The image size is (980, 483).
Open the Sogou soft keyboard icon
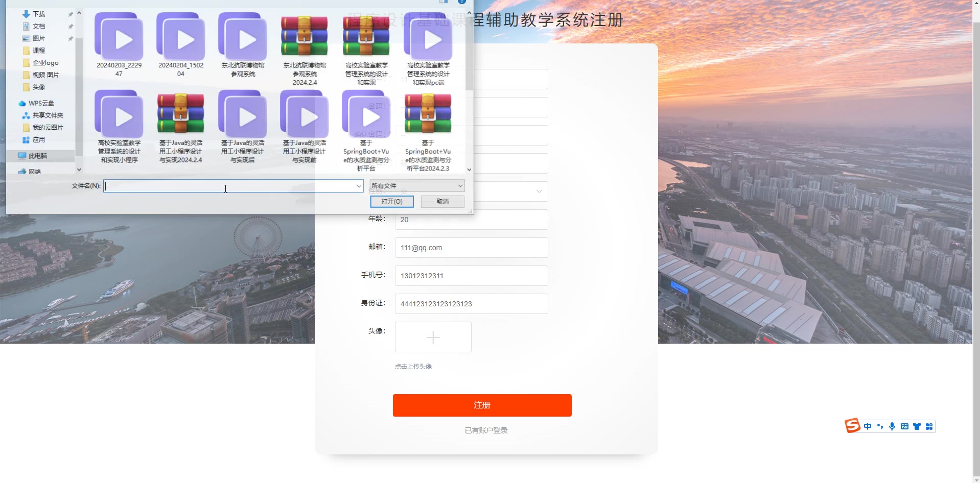click(x=904, y=426)
